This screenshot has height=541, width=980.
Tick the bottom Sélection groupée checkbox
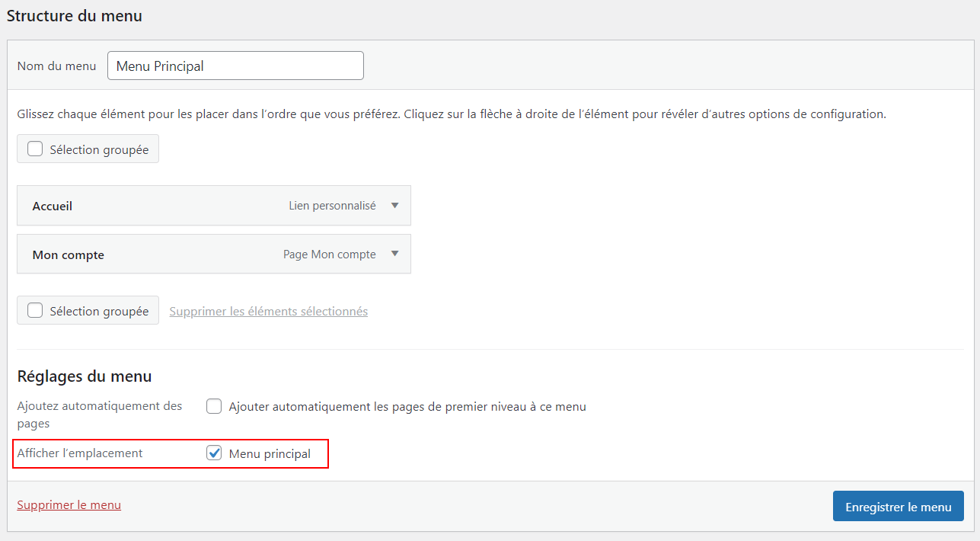[35, 311]
